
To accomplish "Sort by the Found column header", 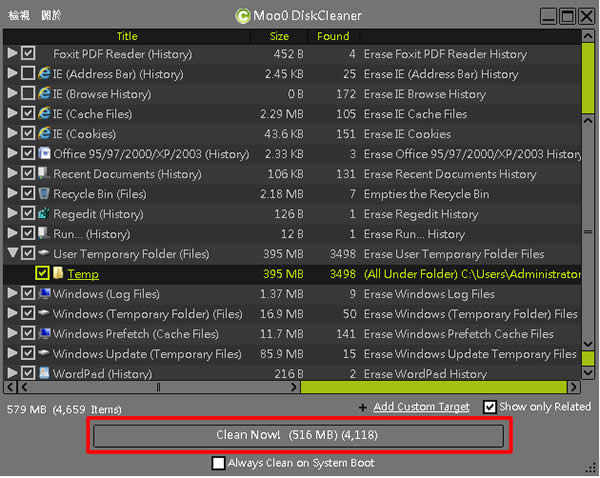I will [x=333, y=36].
